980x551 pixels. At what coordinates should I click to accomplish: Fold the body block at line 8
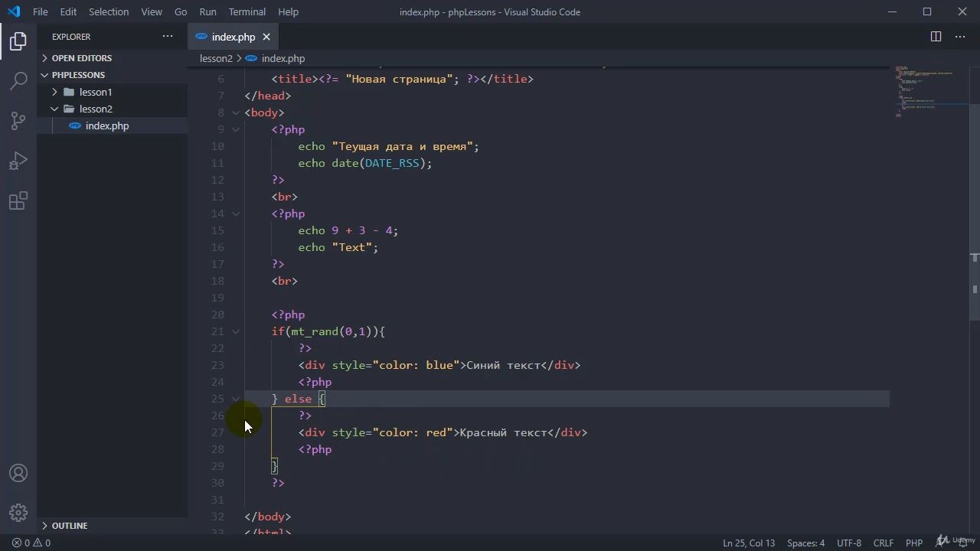point(236,112)
